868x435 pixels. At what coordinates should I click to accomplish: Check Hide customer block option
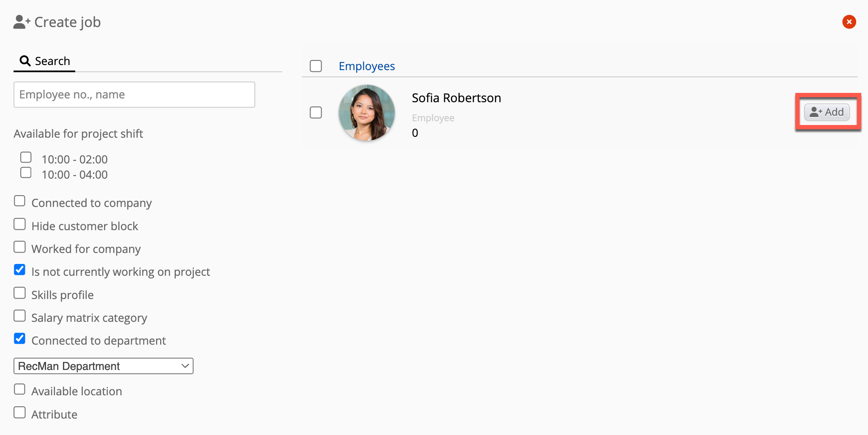coord(20,224)
